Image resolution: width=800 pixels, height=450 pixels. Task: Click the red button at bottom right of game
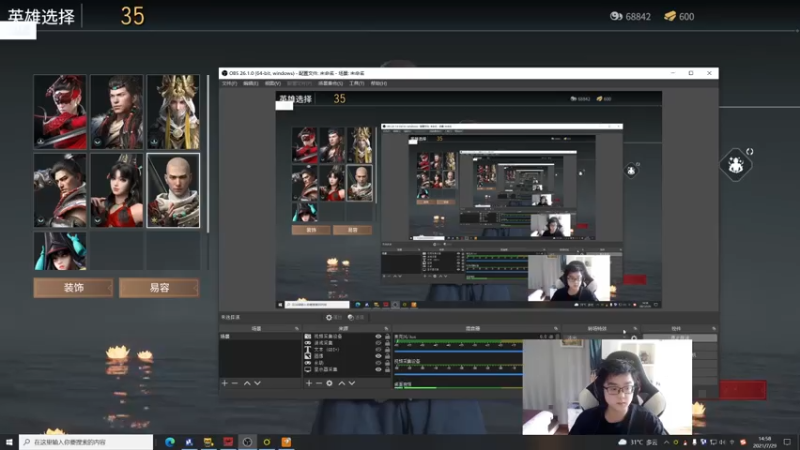pos(743,390)
